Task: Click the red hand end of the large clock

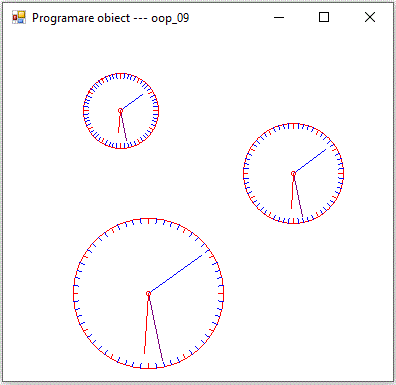Action: pos(144,353)
